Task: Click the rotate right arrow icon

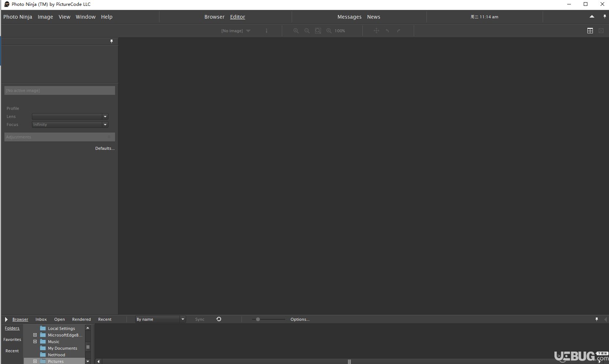Action: click(x=399, y=31)
